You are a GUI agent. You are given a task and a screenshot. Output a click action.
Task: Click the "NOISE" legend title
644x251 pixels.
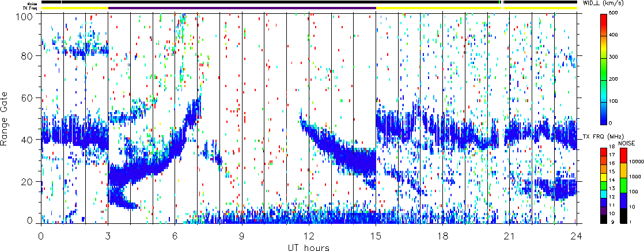point(626,143)
